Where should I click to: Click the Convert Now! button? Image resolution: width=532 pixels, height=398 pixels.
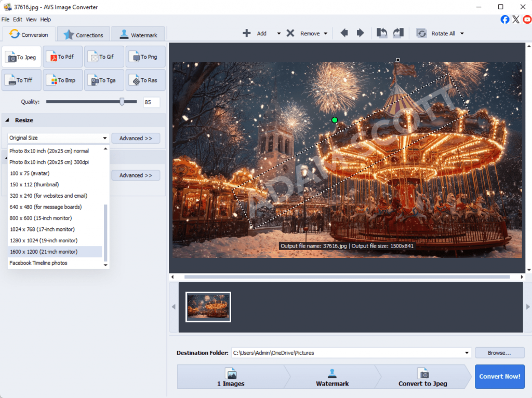(x=499, y=376)
